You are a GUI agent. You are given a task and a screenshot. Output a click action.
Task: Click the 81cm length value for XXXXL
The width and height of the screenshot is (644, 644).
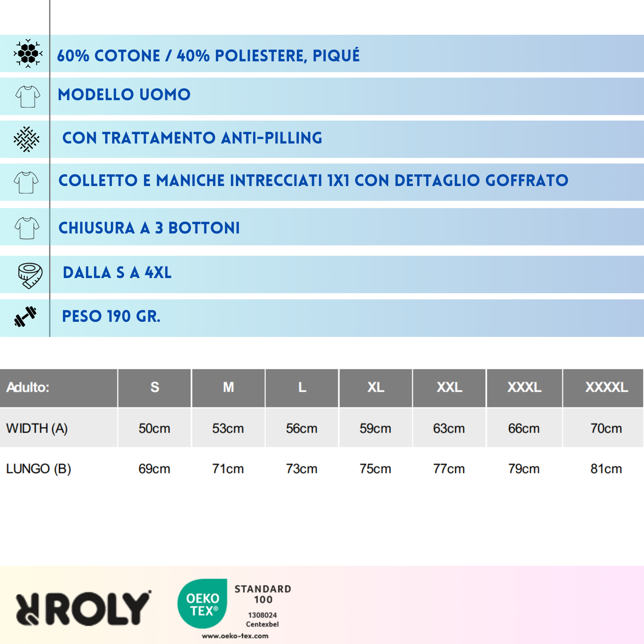click(x=606, y=469)
